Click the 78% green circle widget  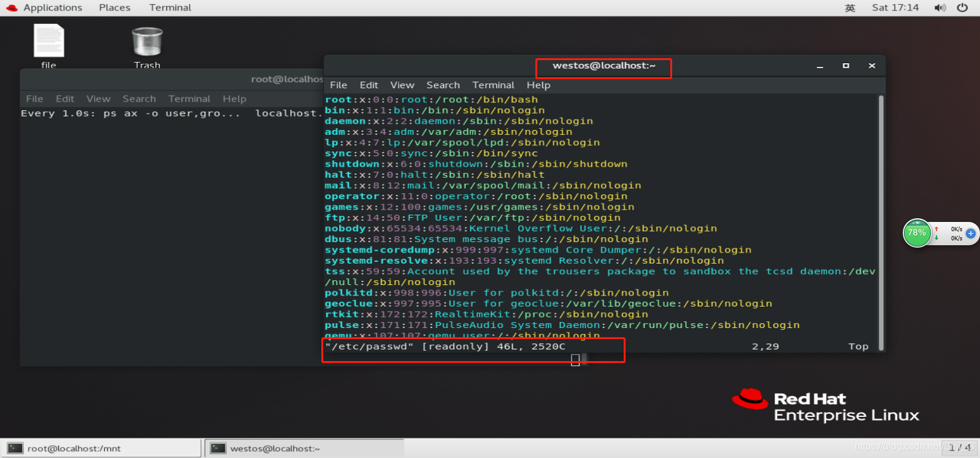917,233
